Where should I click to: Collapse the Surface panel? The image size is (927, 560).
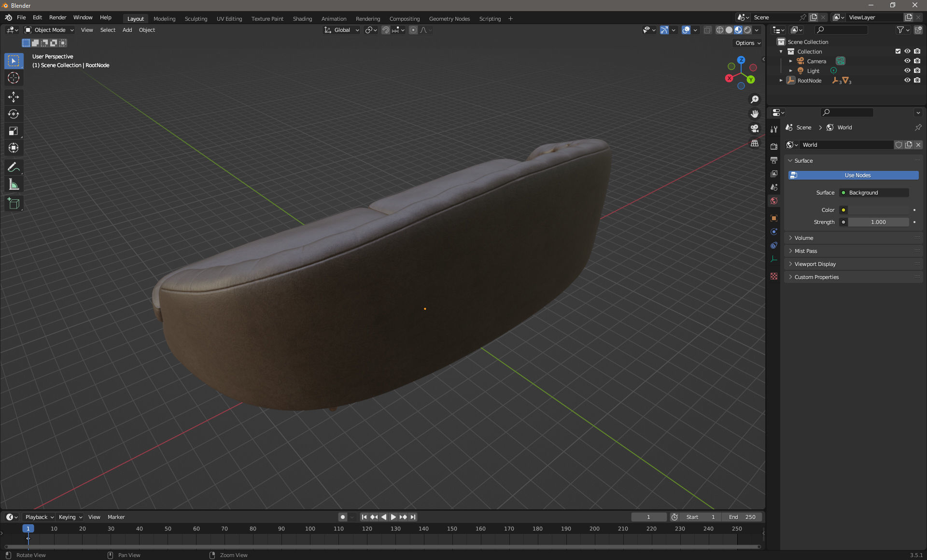pyautogui.click(x=853, y=161)
